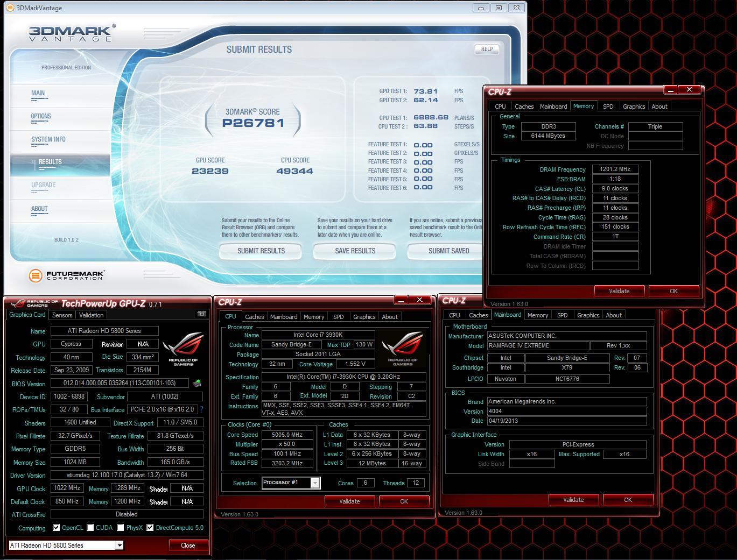The width and height of the screenshot is (737, 560).
Task: Open SPD tab in the CPU-Z memory window
Action: point(608,107)
